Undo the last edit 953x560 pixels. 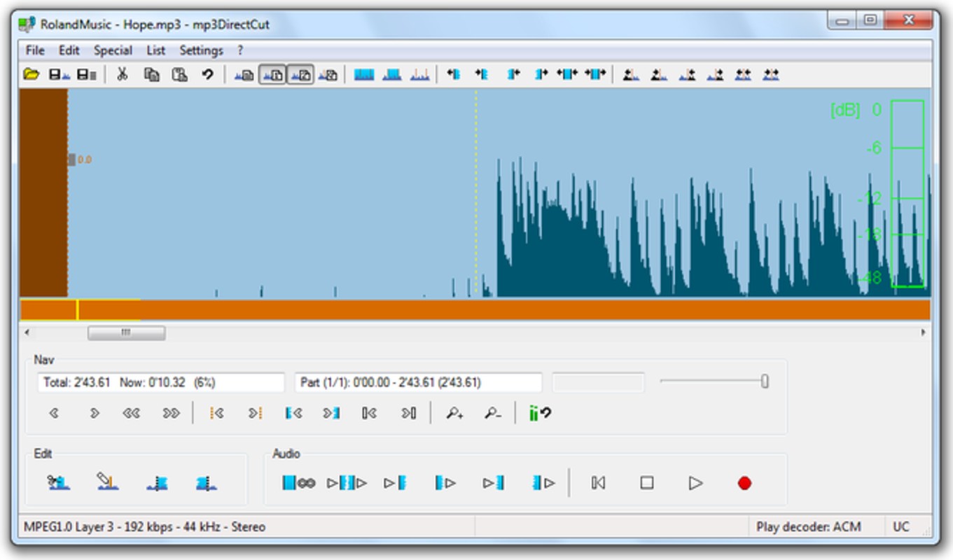tap(207, 74)
